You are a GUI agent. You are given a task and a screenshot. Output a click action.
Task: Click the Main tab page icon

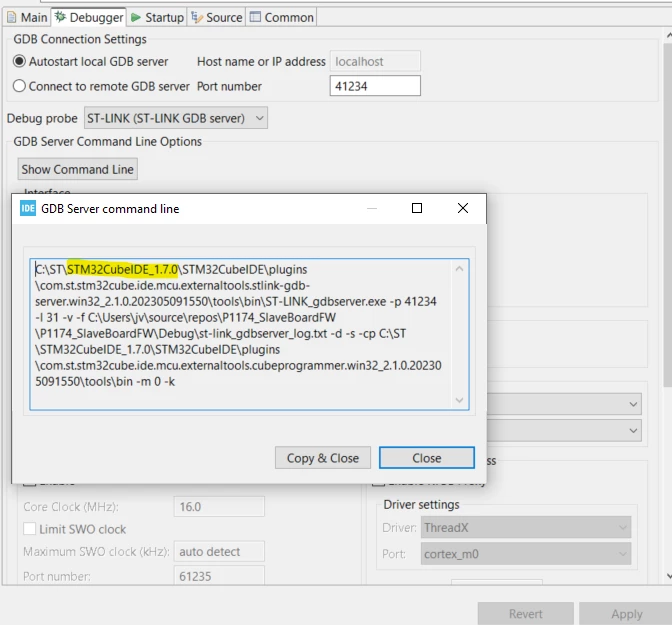(x=12, y=18)
